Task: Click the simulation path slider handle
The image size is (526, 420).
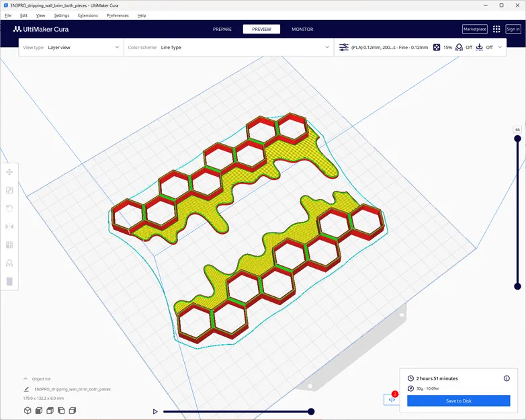Action: pos(311,411)
